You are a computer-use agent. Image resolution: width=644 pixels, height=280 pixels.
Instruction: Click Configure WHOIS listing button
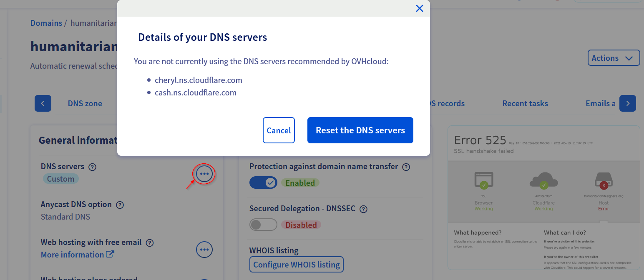[x=296, y=265]
